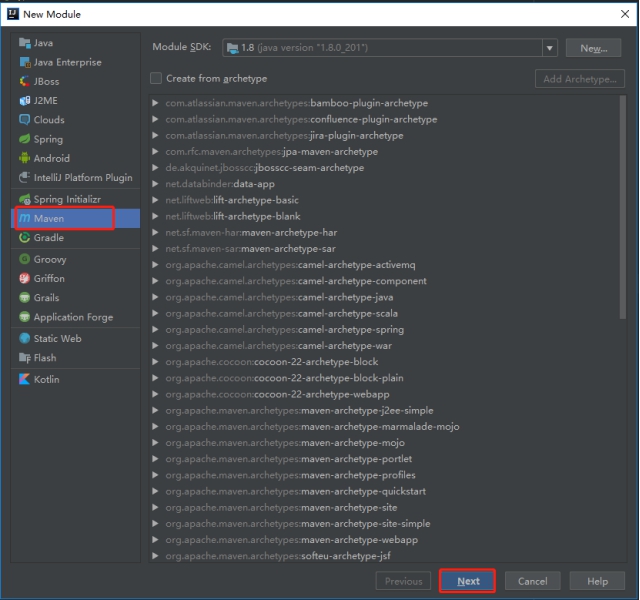Pick the JBoss icon in sidebar

click(x=24, y=81)
